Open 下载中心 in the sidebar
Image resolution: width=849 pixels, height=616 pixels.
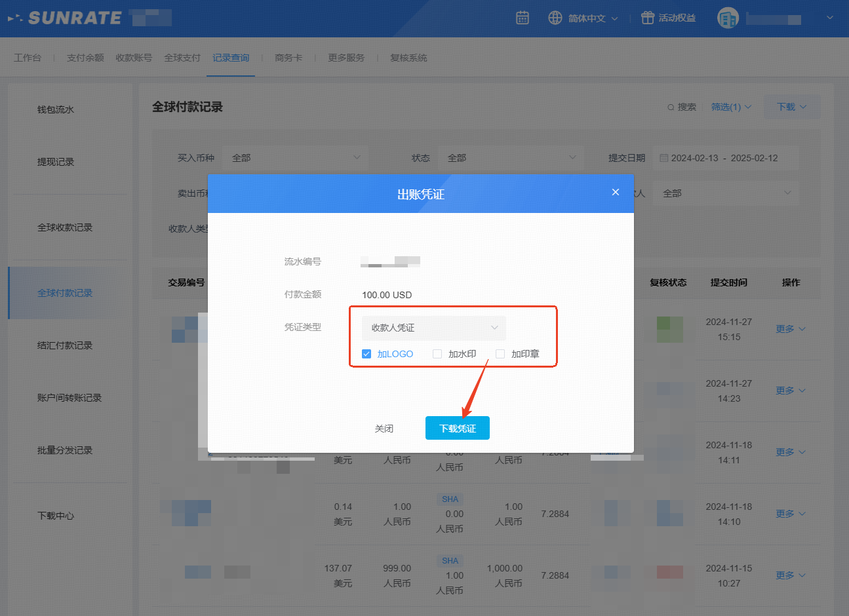point(56,516)
